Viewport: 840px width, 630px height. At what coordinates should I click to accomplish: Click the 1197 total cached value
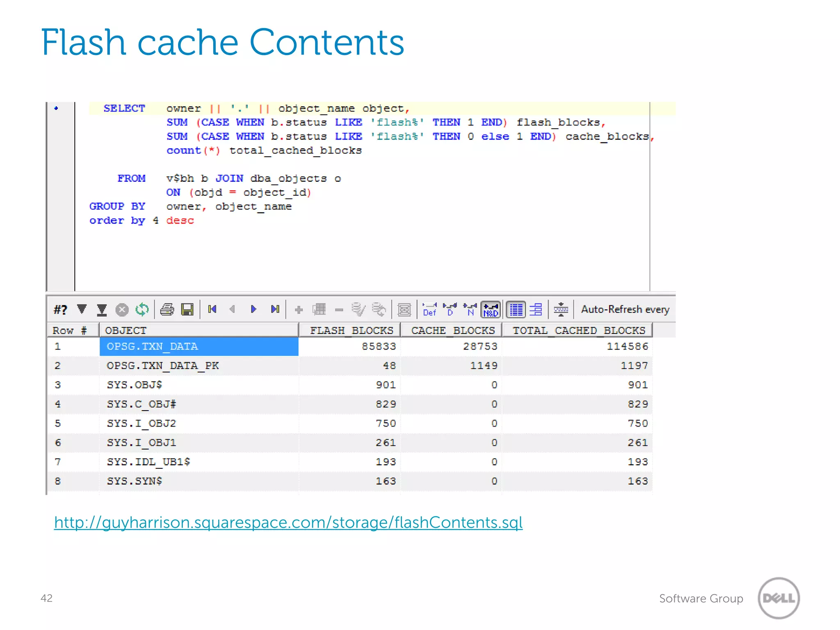634,365
